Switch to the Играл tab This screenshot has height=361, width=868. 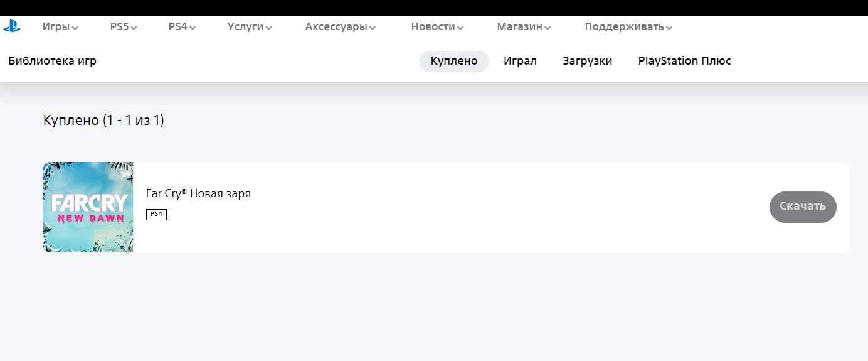(x=520, y=62)
